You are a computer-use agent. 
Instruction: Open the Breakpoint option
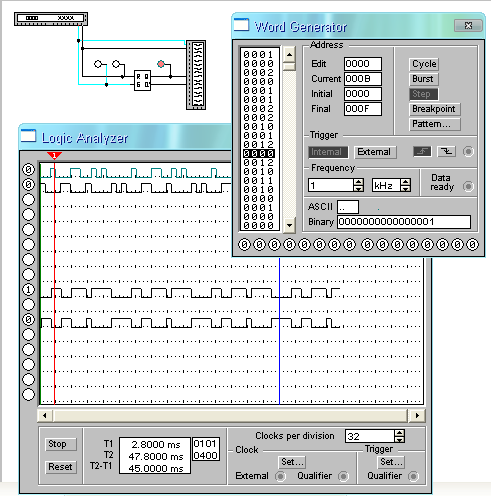(435, 109)
